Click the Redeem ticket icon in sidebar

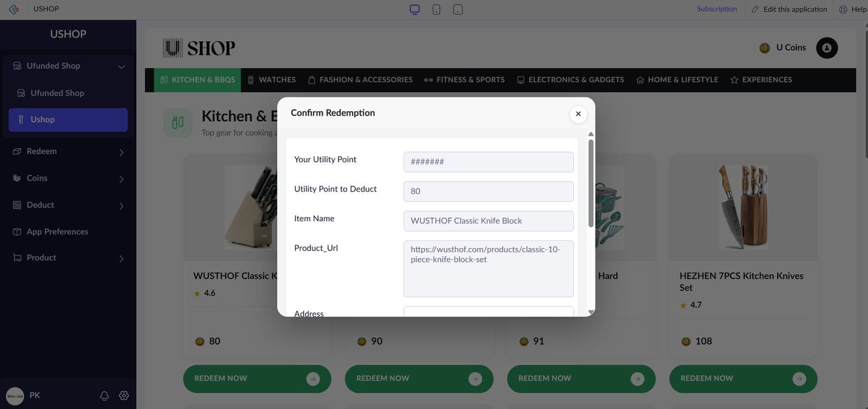[x=17, y=151]
